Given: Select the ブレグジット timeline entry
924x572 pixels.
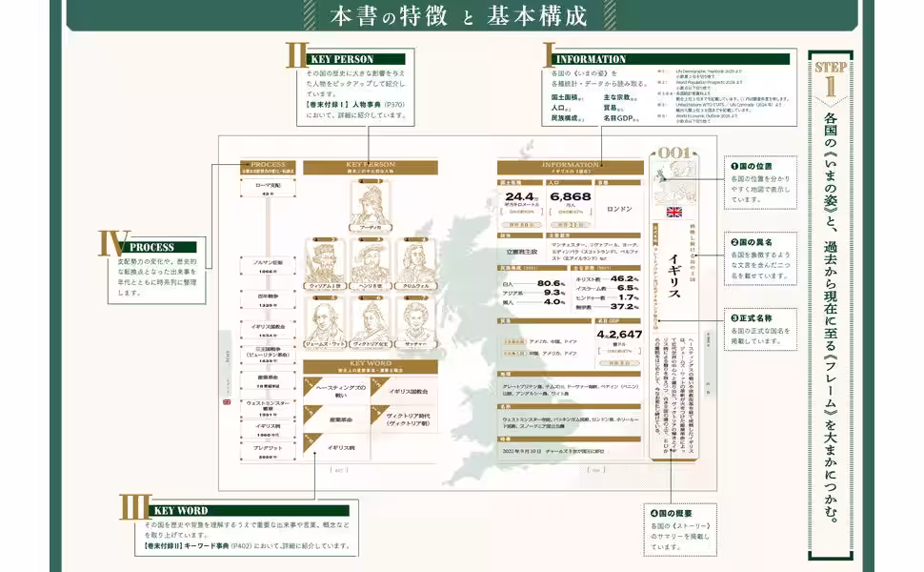Looking at the screenshot, I should click(x=268, y=452).
